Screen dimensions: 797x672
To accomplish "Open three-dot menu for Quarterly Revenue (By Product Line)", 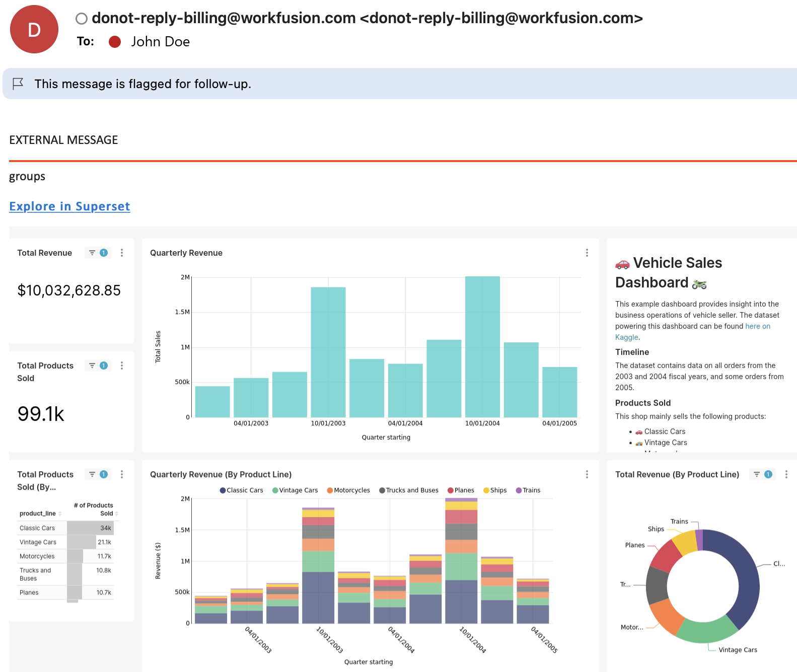I will (x=587, y=474).
